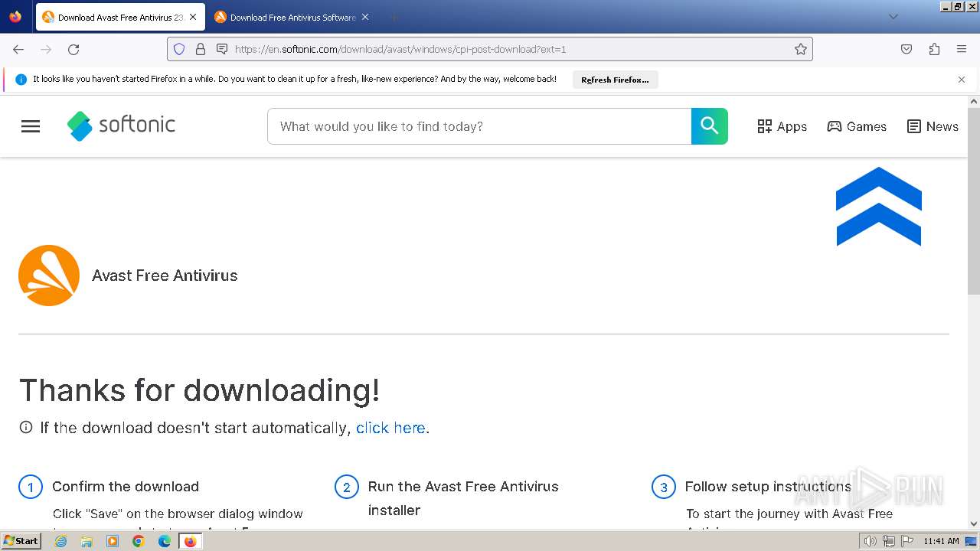Image resolution: width=980 pixels, height=551 pixels.
Task: Click the Softonic logo
Action: point(121,126)
